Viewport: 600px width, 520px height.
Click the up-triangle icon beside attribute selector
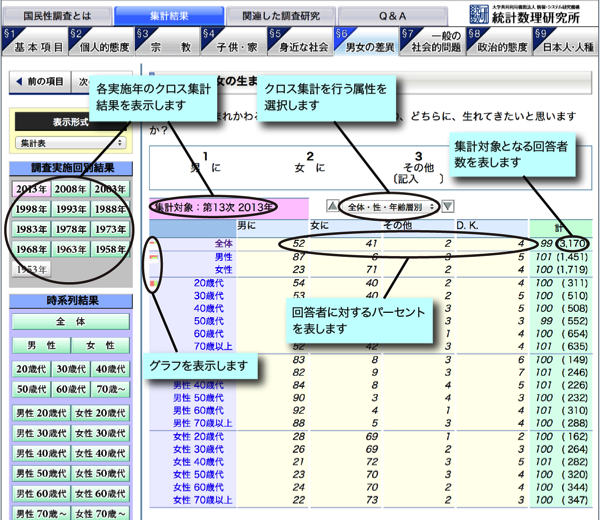(332, 206)
